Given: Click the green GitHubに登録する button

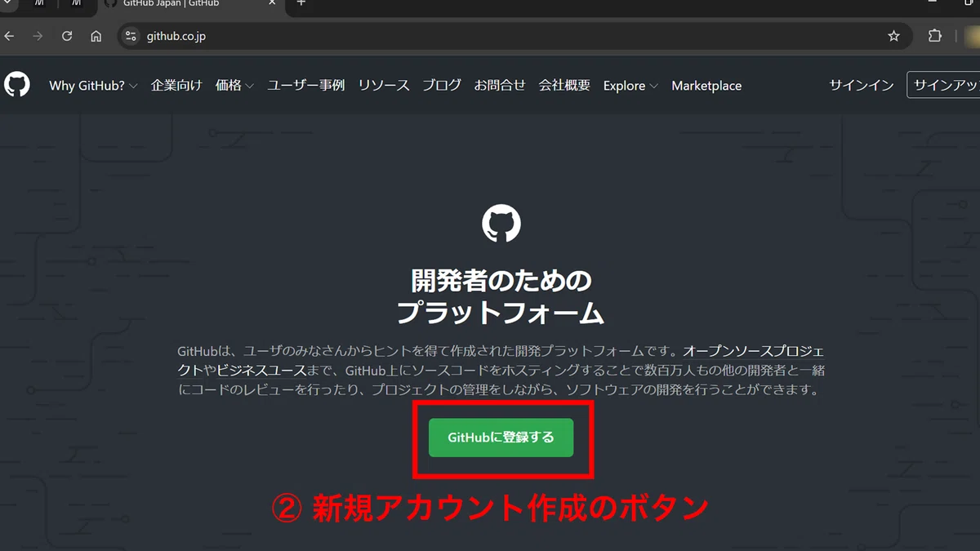Looking at the screenshot, I should [501, 438].
